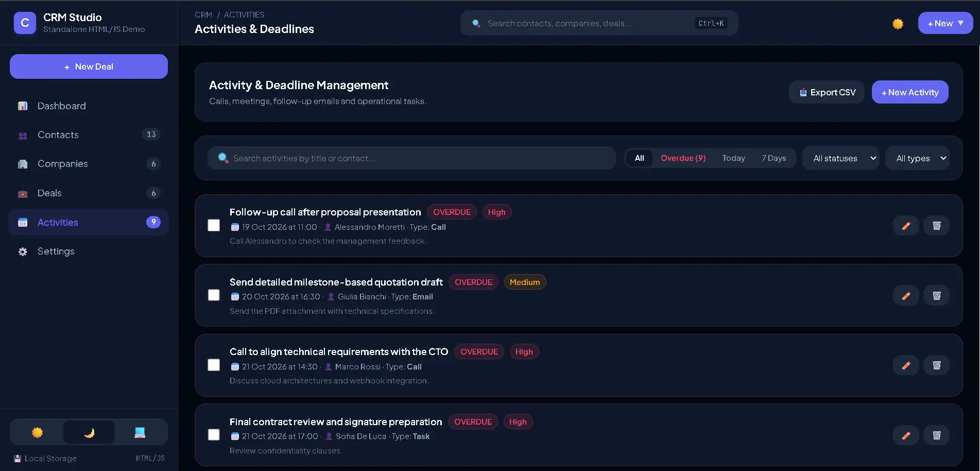
Task: Filter by Overdue (9) activities
Action: 683,158
